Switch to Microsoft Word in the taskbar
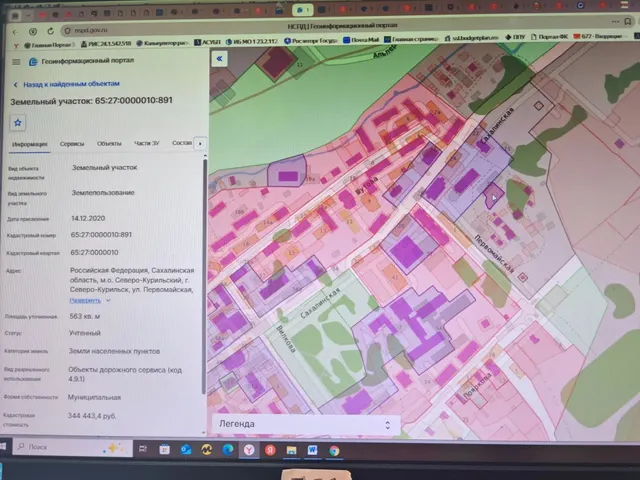 pos(312,450)
